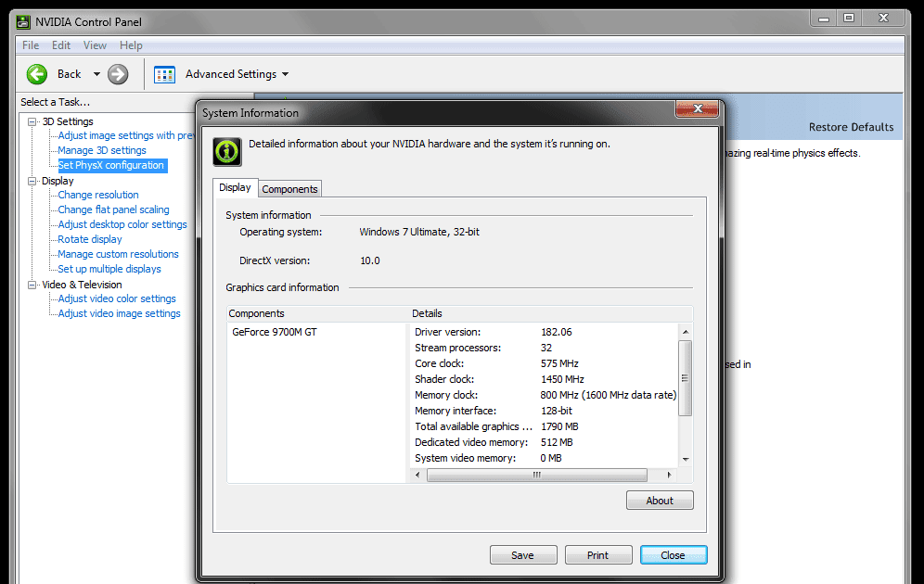Click the details list scroll up arrow
The width and height of the screenshot is (924, 584).
point(686,332)
